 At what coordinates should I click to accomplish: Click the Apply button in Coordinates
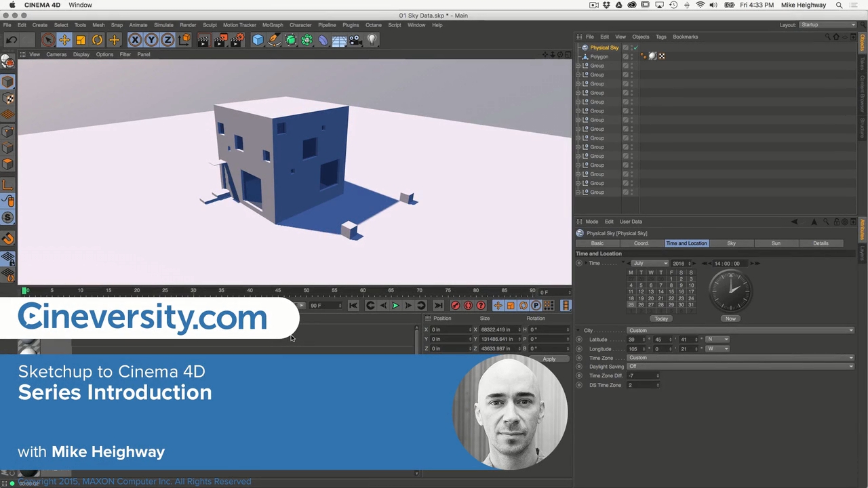tap(549, 359)
